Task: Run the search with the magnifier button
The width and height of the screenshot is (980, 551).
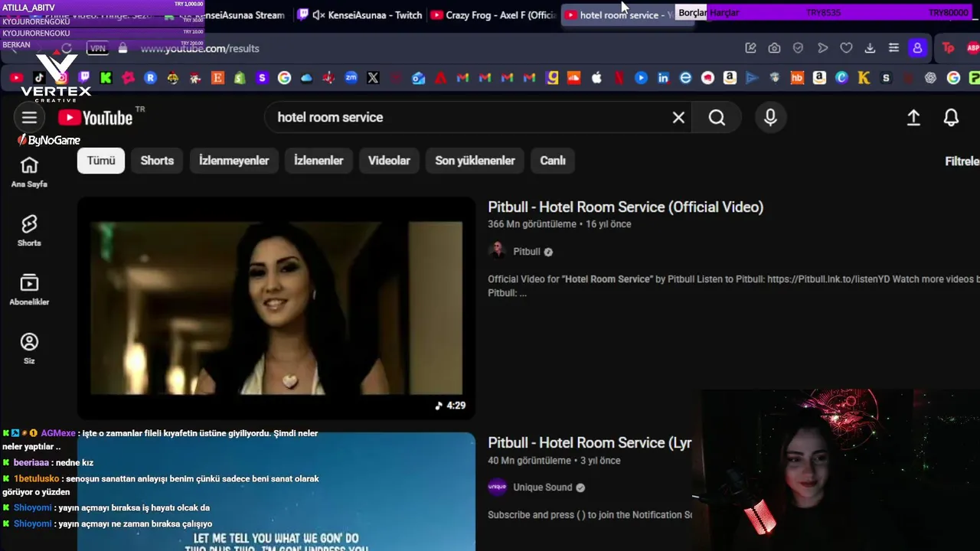Action: click(717, 117)
